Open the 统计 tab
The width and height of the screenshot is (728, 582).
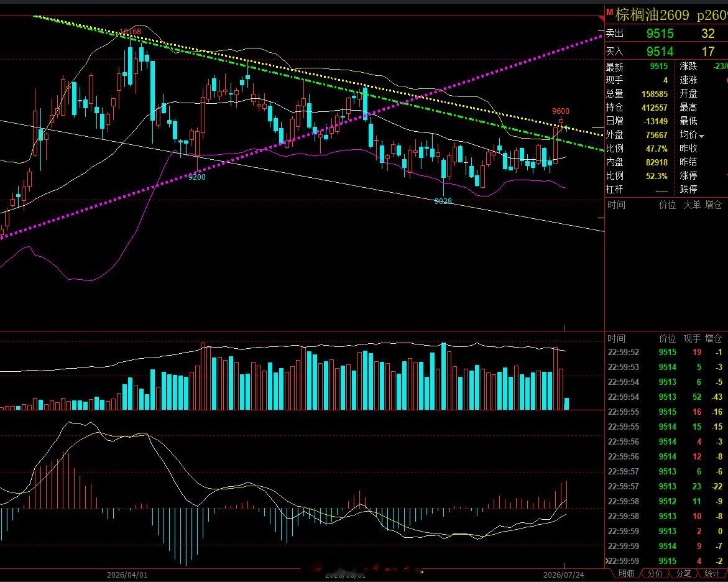click(x=712, y=574)
